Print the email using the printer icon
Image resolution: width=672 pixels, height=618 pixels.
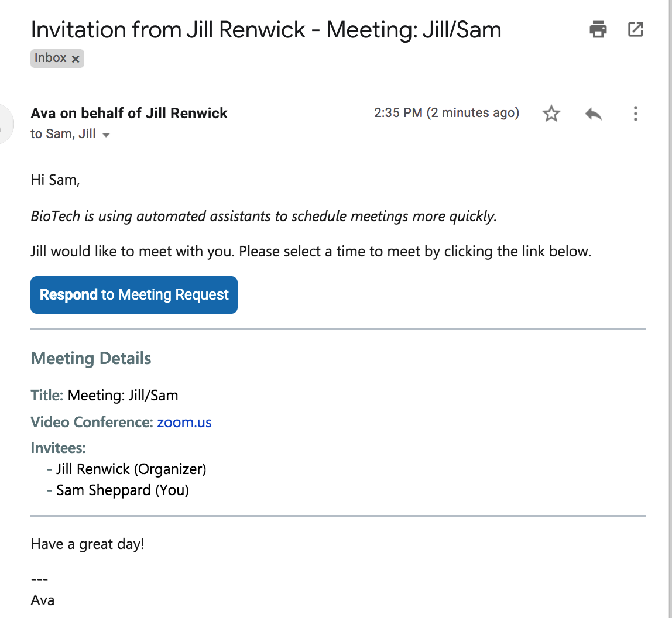[598, 29]
